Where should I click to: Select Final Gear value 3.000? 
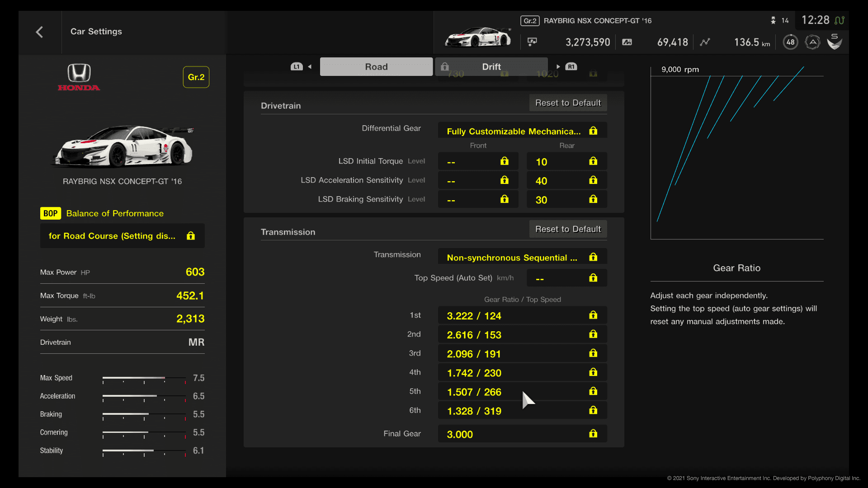[x=522, y=434]
